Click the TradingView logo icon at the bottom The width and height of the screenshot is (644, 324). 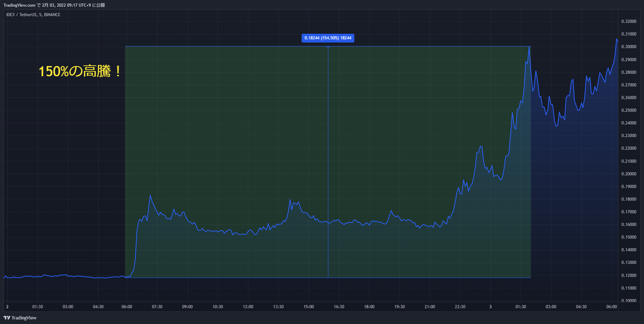tap(7, 318)
